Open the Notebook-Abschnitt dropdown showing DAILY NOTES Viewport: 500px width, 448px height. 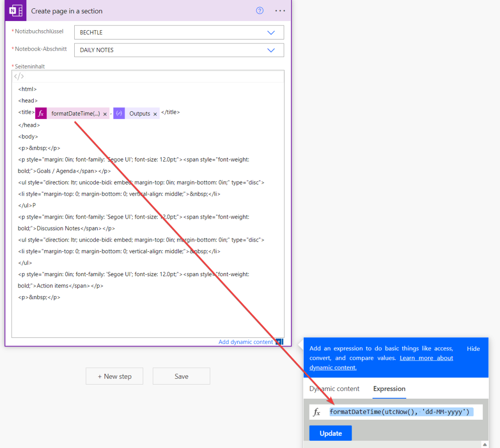[x=179, y=50]
